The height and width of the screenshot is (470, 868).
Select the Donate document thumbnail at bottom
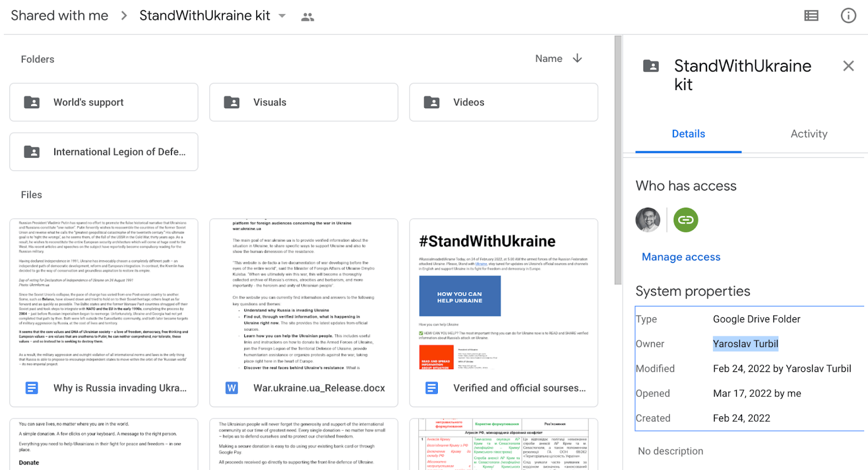coord(104,444)
